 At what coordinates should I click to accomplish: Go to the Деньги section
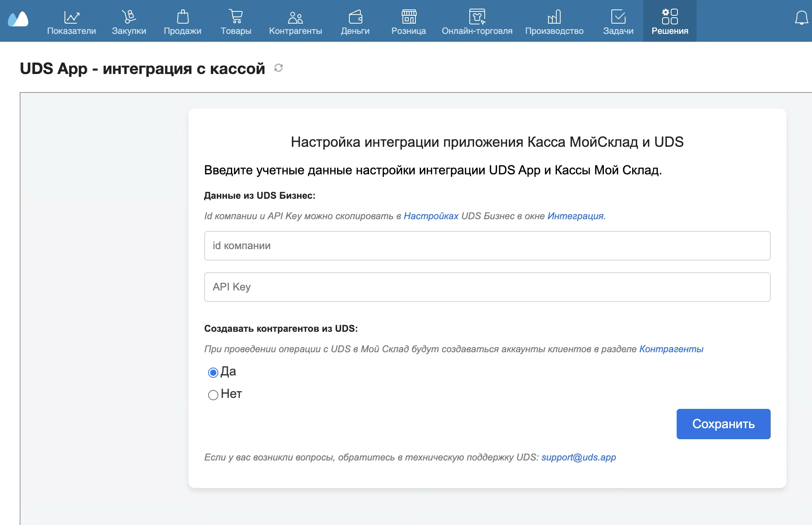(355, 22)
